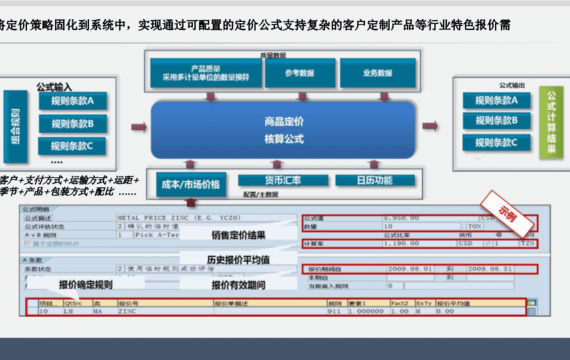Open the A 条款 section tab
The width and height of the screenshot is (570, 360).
pyautogui.click(x=33, y=260)
